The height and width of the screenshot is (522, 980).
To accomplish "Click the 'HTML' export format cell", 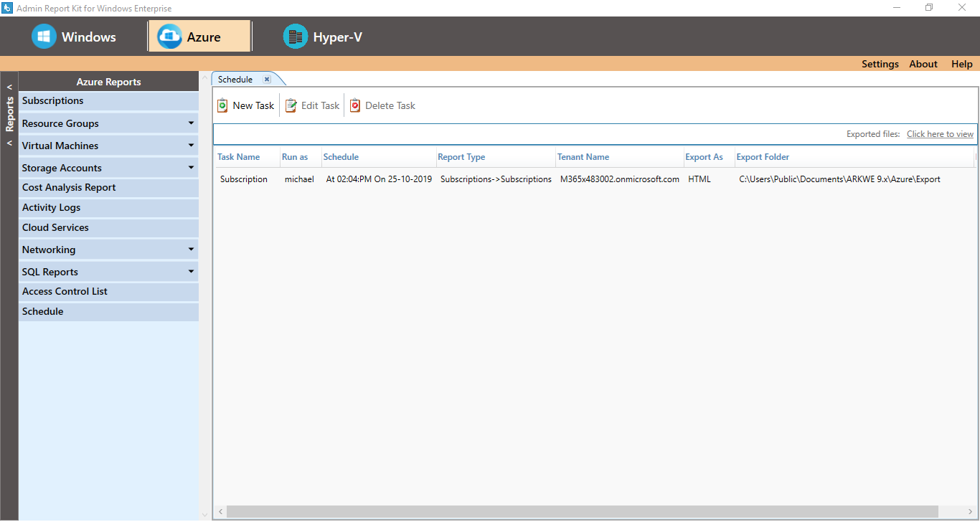I will (699, 179).
